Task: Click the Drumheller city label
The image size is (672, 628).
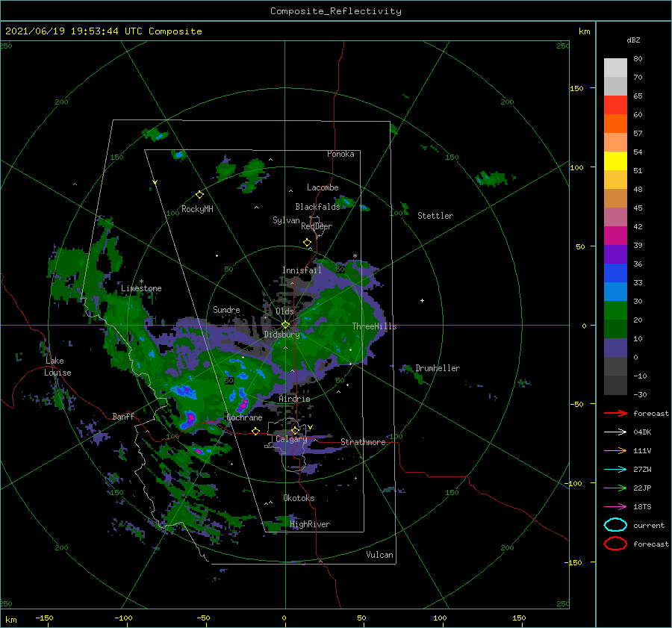Action: 438,368
